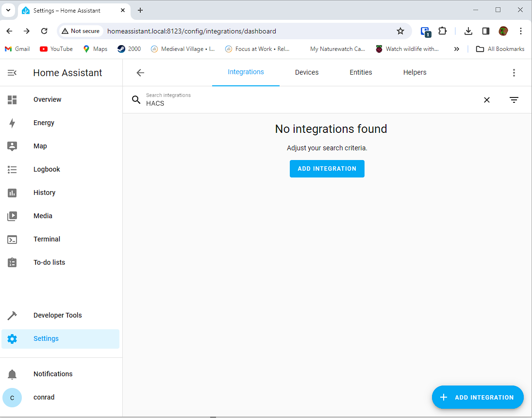Open the History bar-chart icon
532x418 pixels.
click(x=12, y=193)
